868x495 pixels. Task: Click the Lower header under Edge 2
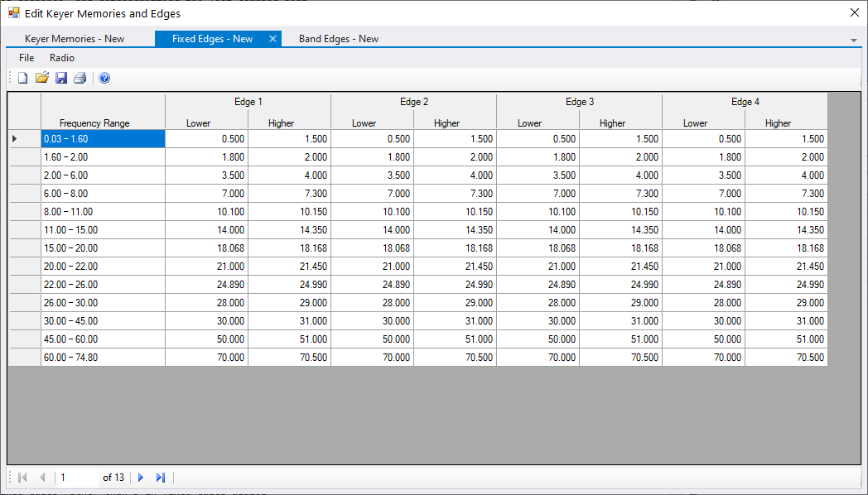372,123
